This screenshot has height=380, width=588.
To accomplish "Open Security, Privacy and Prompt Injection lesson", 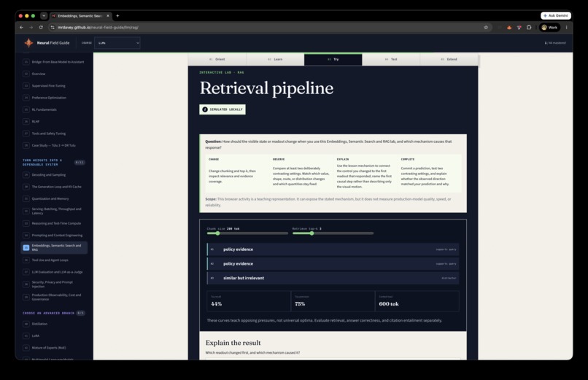I will 54,284.
